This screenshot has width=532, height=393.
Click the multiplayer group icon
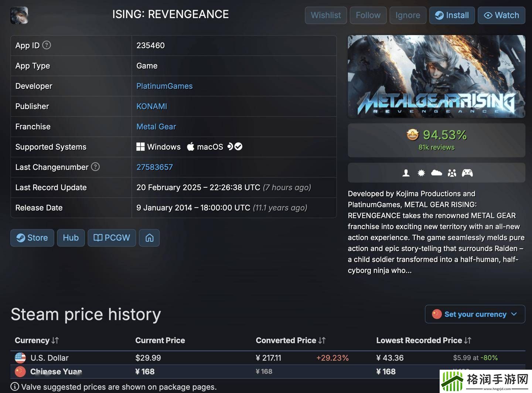[x=452, y=173]
